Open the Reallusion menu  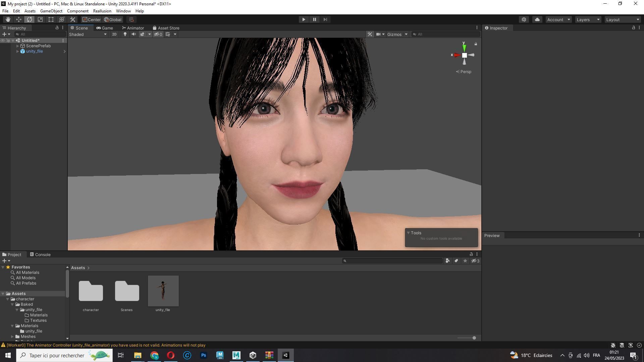102,11
